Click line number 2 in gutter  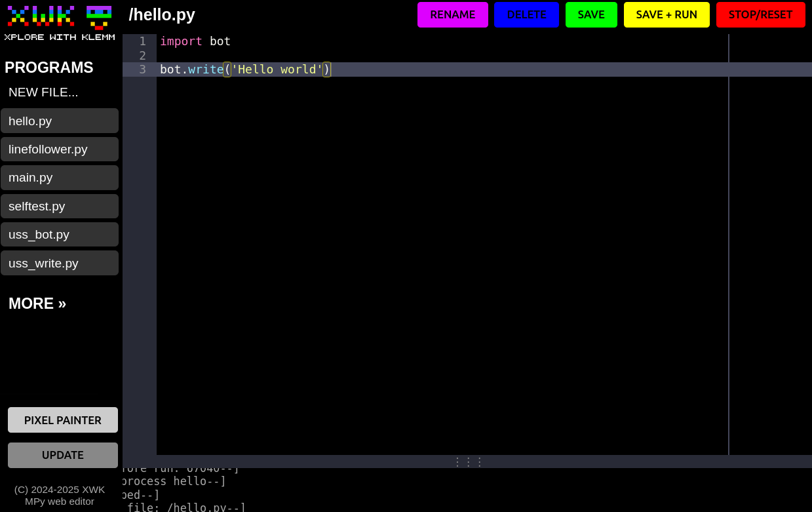point(142,56)
